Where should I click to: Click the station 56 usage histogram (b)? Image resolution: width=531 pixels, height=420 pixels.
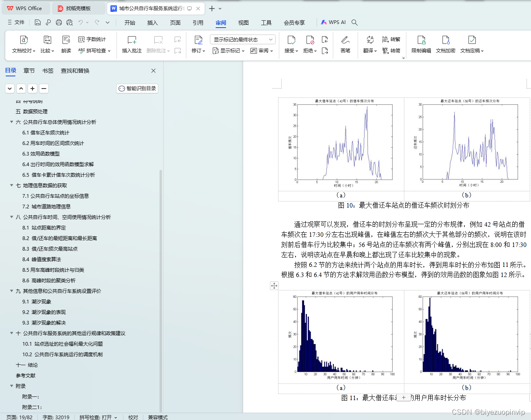467,336
